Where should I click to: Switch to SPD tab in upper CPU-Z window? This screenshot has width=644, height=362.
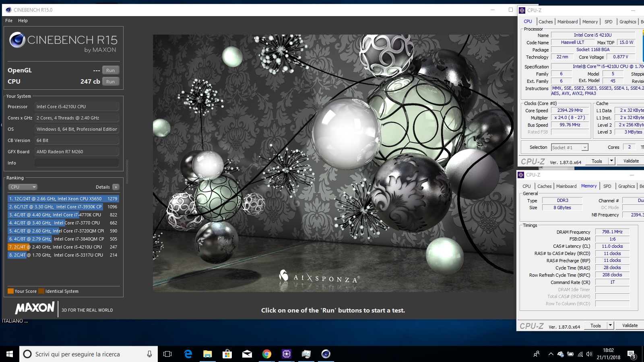click(609, 22)
